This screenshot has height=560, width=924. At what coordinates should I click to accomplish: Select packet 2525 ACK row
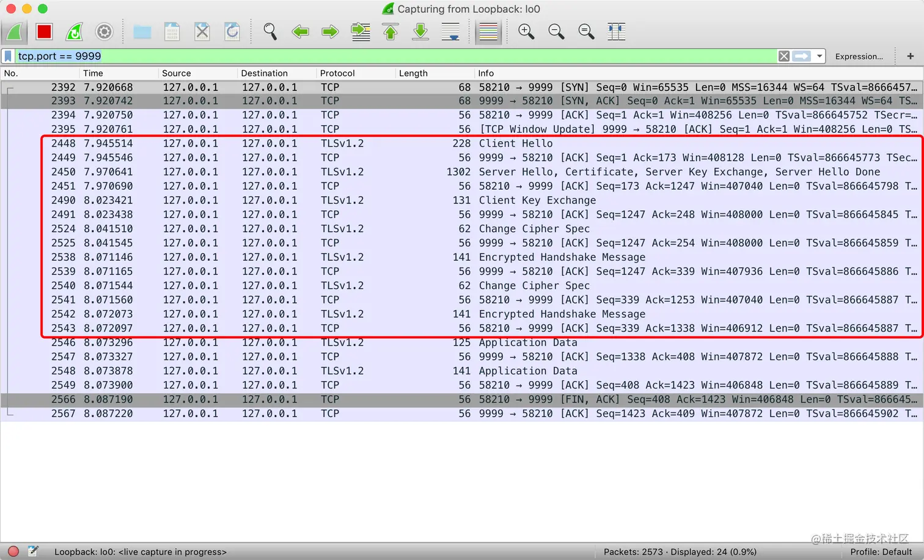(x=462, y=243)
